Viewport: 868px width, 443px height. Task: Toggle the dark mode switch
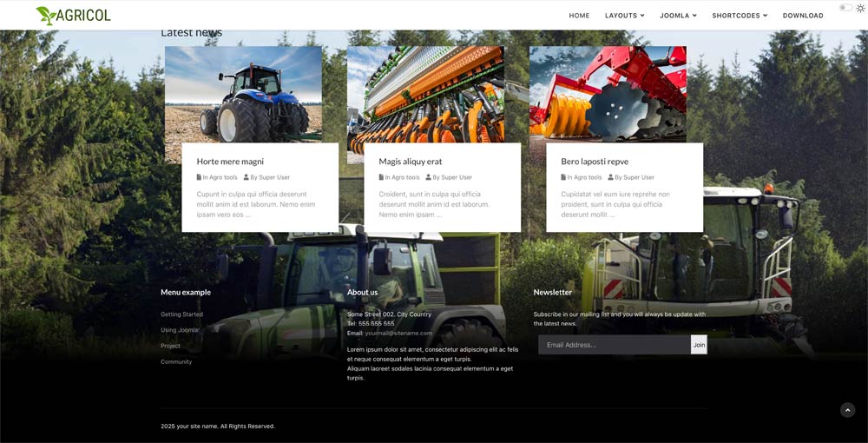click(x=845, y=8)
